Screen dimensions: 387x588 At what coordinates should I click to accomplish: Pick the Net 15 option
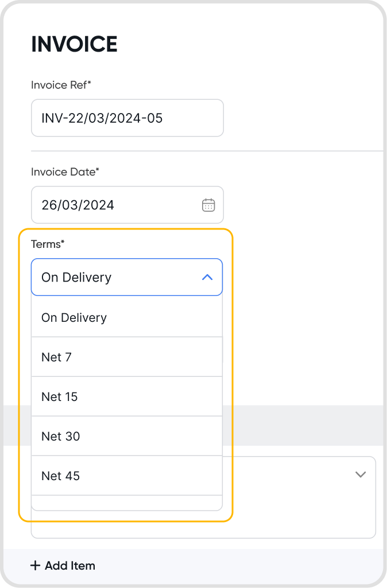126,397
